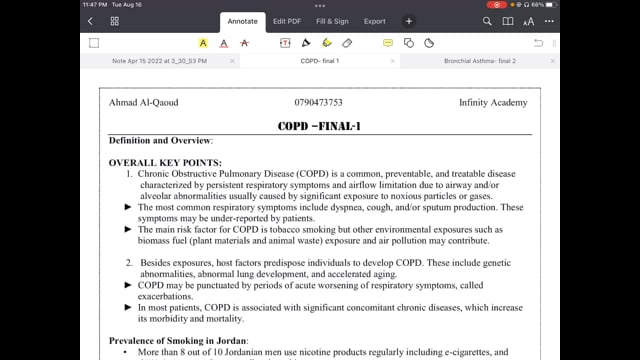Open the sticker or stamp tool
This screenshot has width=640, height=360.
pos(429,43)
